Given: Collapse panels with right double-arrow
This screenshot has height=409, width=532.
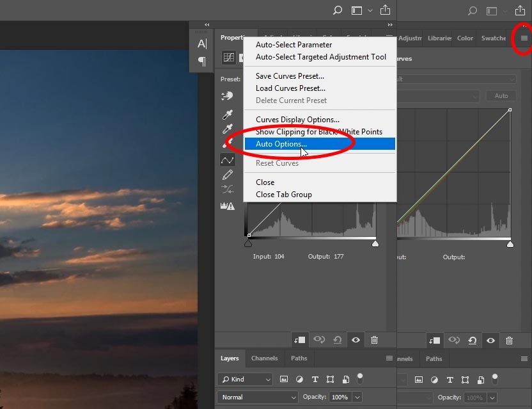Looking at the screenshot, I should point(390,25).
